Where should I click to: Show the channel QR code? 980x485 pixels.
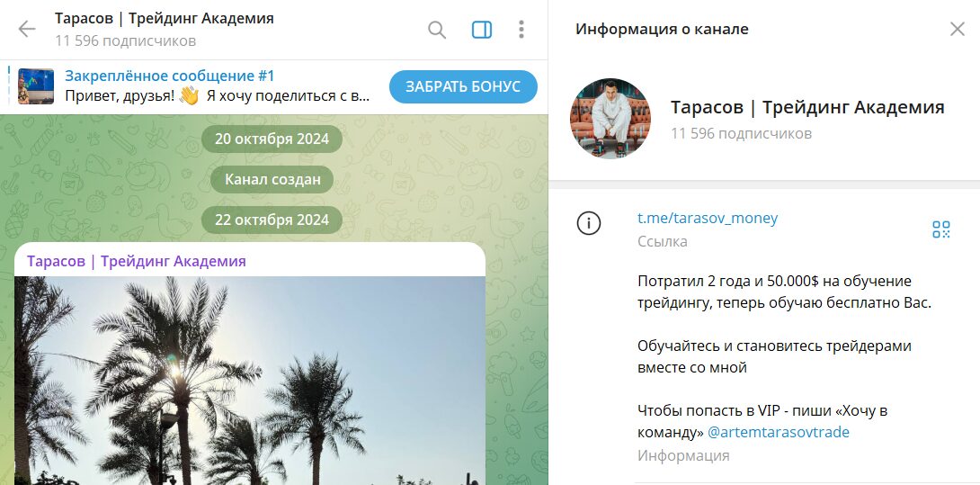[940, 229]
